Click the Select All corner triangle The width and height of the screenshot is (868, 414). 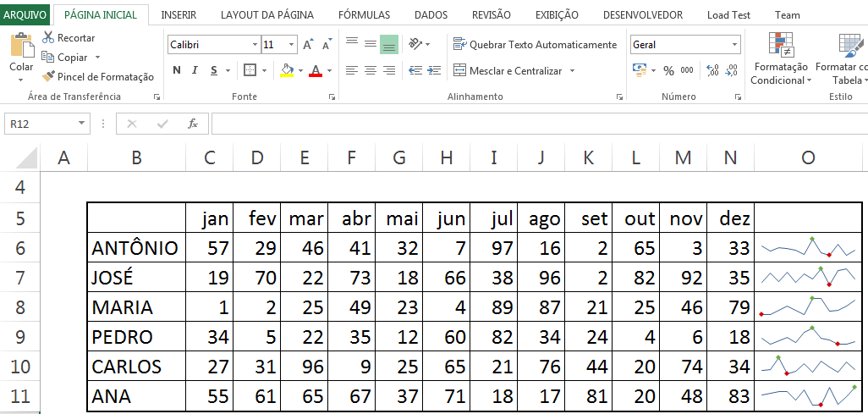click(x=26, y=158)
